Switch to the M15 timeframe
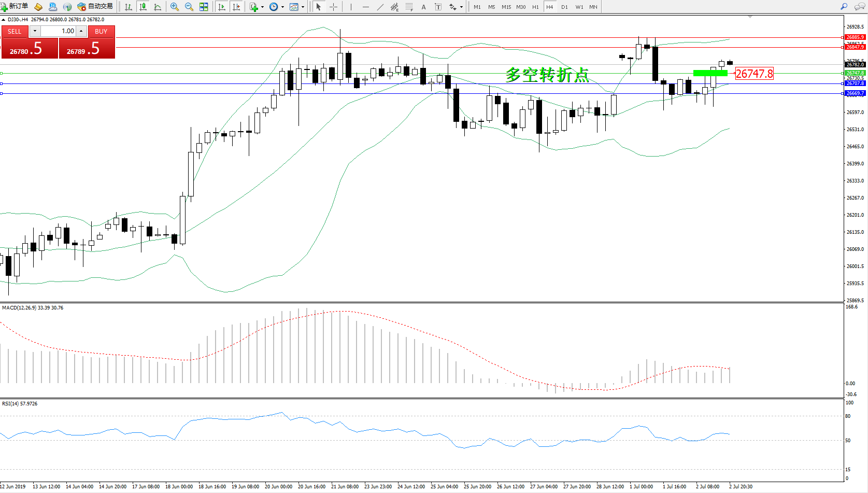The width and height of the screenshot is (868, 493). pyautogui.click(x=506, y=7)
